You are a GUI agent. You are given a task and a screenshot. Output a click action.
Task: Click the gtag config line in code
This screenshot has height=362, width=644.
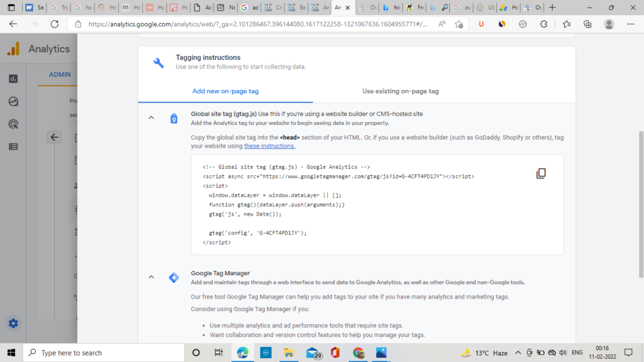(257, 233)
